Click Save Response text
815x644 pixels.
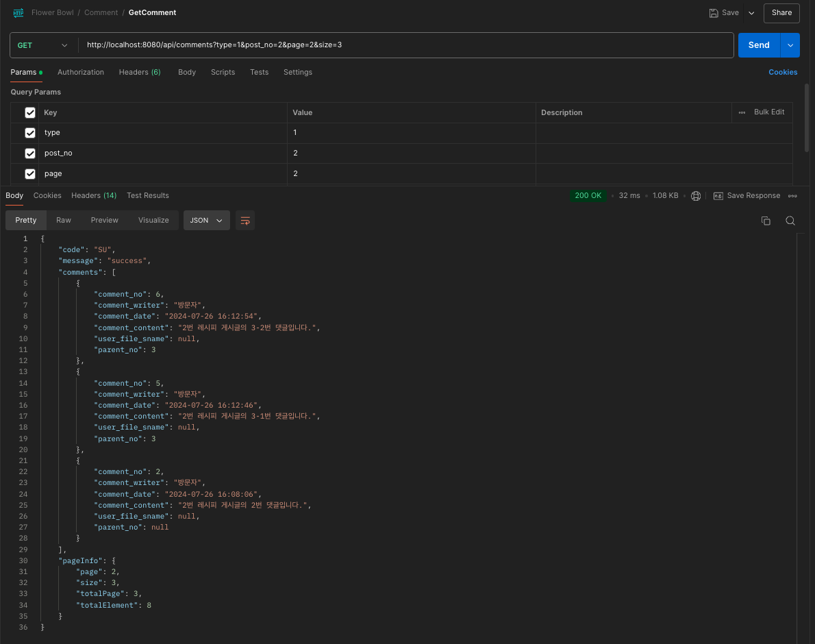[753, 196]
